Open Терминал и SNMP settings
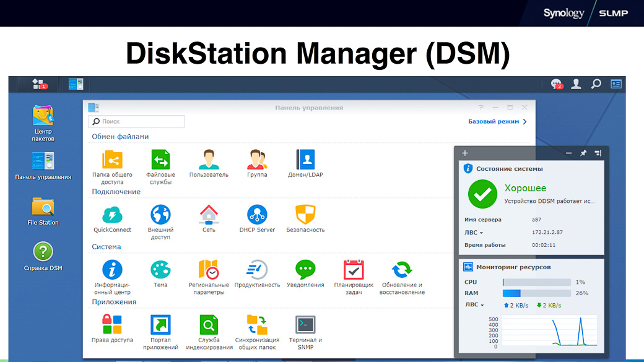The width and height of the screenshot is (644, 362). (305, 332)
